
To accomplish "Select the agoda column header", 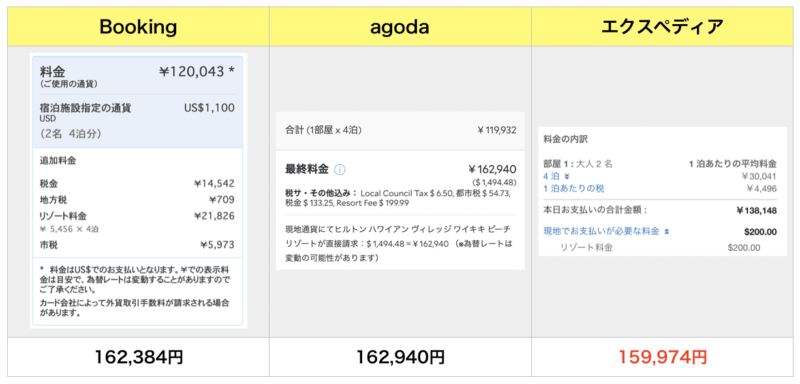I will (400, 27).
